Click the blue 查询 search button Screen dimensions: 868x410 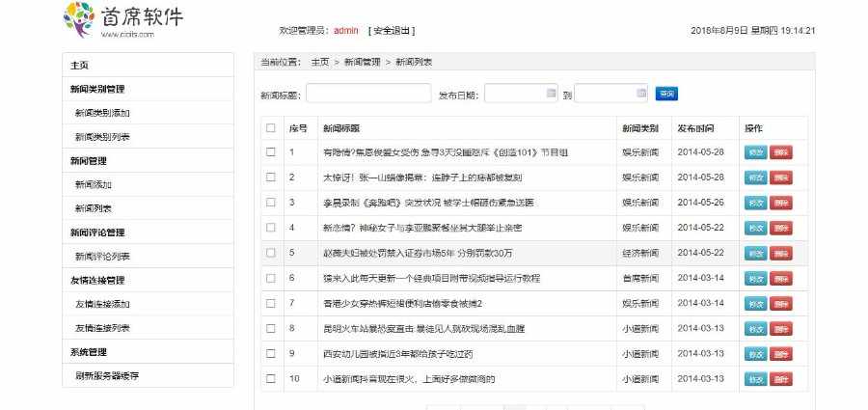click(666, 94)
